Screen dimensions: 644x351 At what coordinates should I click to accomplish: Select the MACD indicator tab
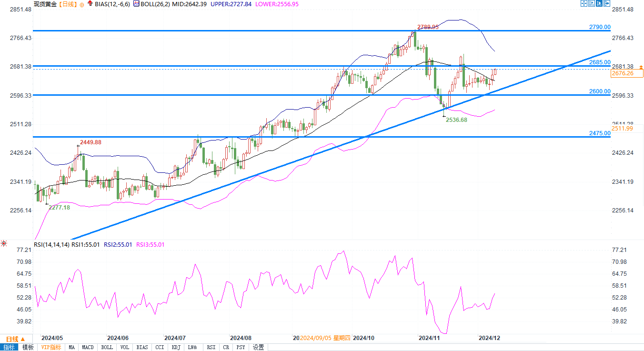pos(88,347)
